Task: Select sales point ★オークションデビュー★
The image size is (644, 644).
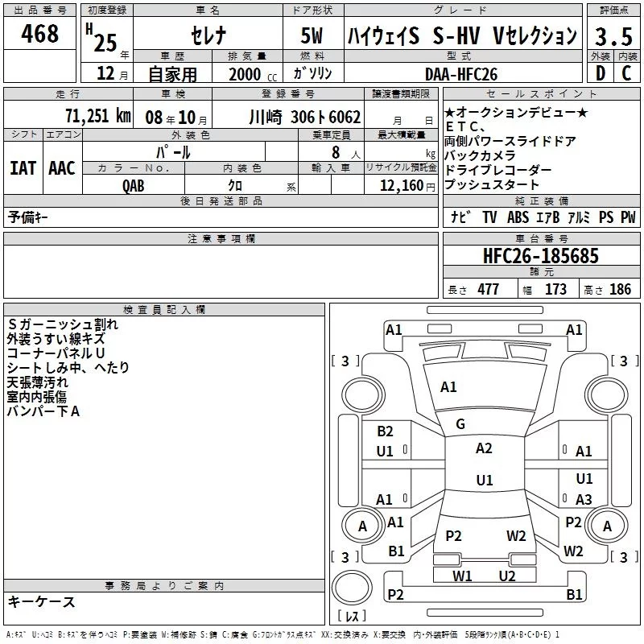Action: (516, 112)
